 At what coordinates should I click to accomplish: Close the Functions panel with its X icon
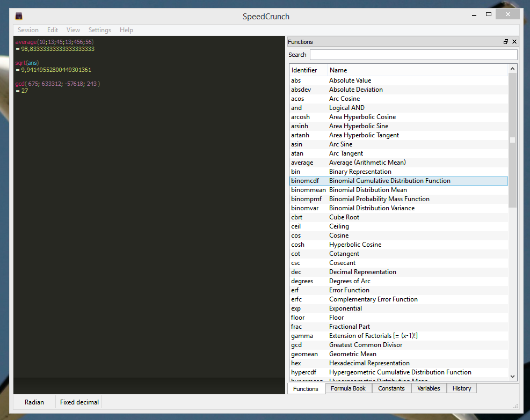pyautogui.click(x=514, y=41)
